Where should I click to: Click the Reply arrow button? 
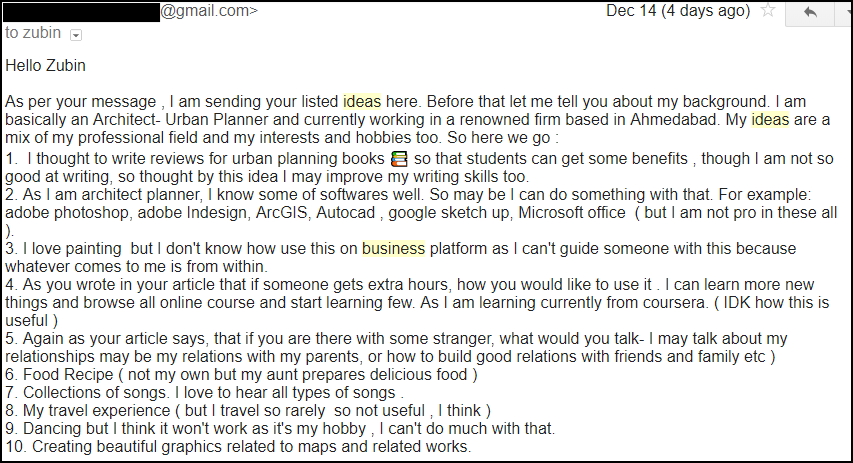810,13
